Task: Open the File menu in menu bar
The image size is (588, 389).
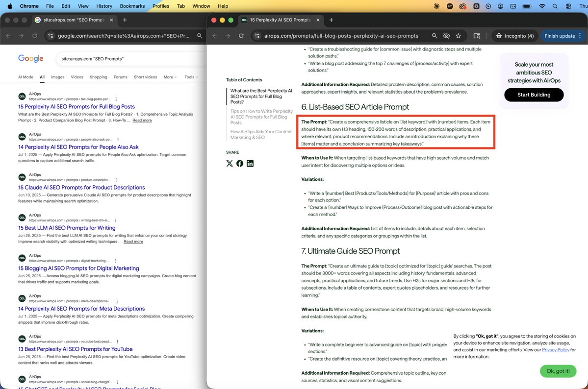Action: (50, 6)
